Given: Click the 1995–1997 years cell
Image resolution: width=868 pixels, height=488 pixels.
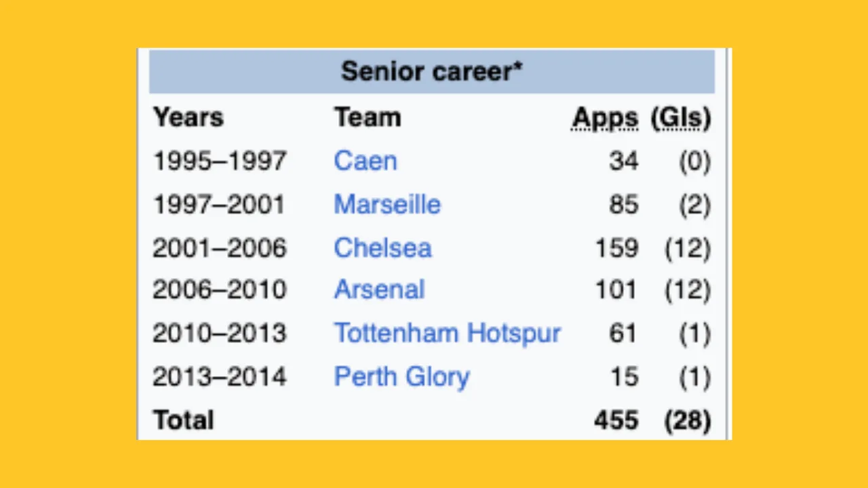Looking at the screenshot, I should click(x=219, y=161).
